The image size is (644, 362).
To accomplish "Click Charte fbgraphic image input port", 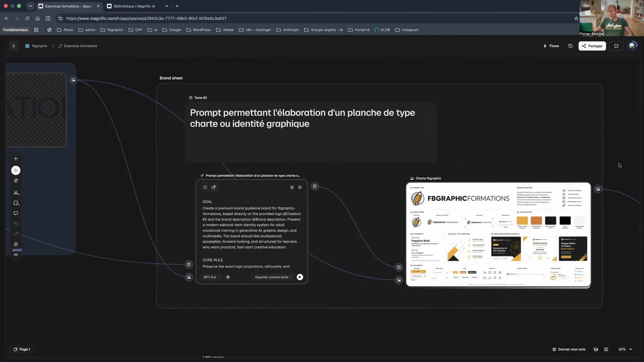I will (x=399, y=280).
